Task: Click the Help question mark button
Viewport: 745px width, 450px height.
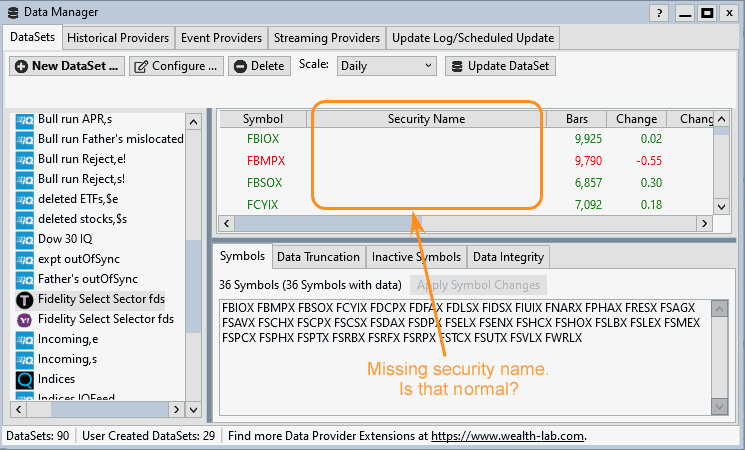Action: pos(658,13)
